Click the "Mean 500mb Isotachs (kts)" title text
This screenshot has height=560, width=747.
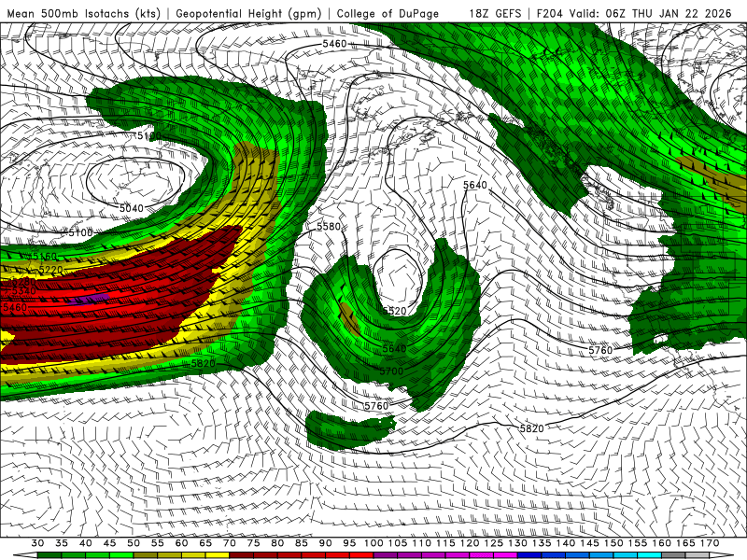[x=83, y=14]
